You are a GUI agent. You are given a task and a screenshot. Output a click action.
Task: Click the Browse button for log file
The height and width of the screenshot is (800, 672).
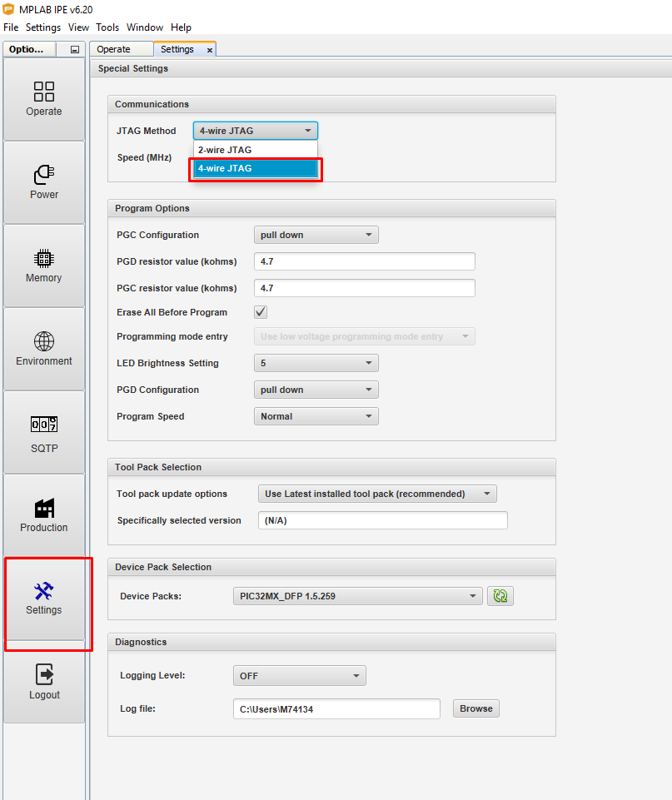tap(475, 708)
